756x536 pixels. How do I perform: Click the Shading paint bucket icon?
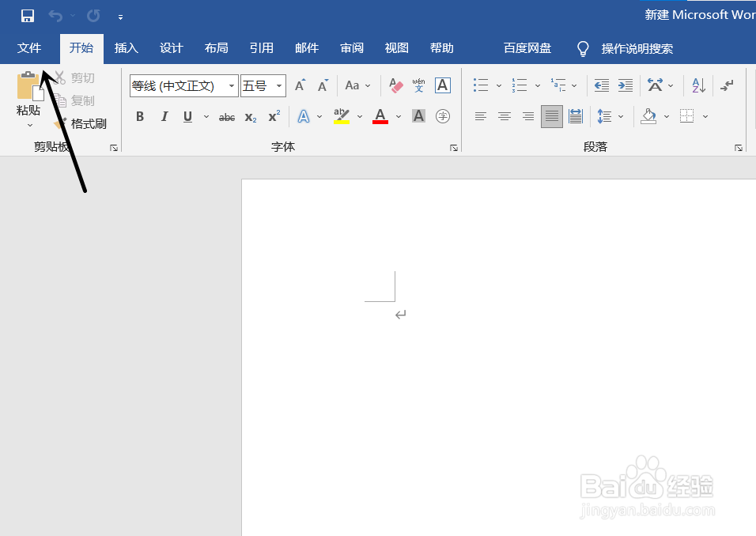pyautogui.click(x=648, y=116)
